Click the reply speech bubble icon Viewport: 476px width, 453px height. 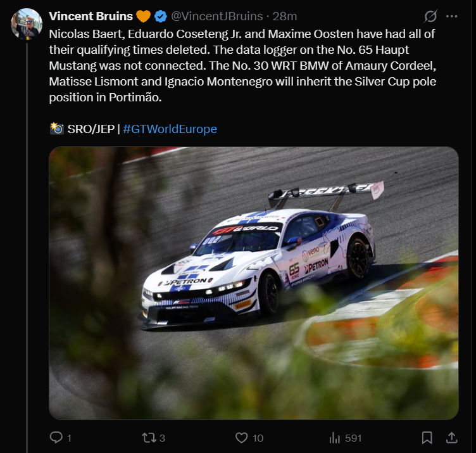(x=56, y=438)
